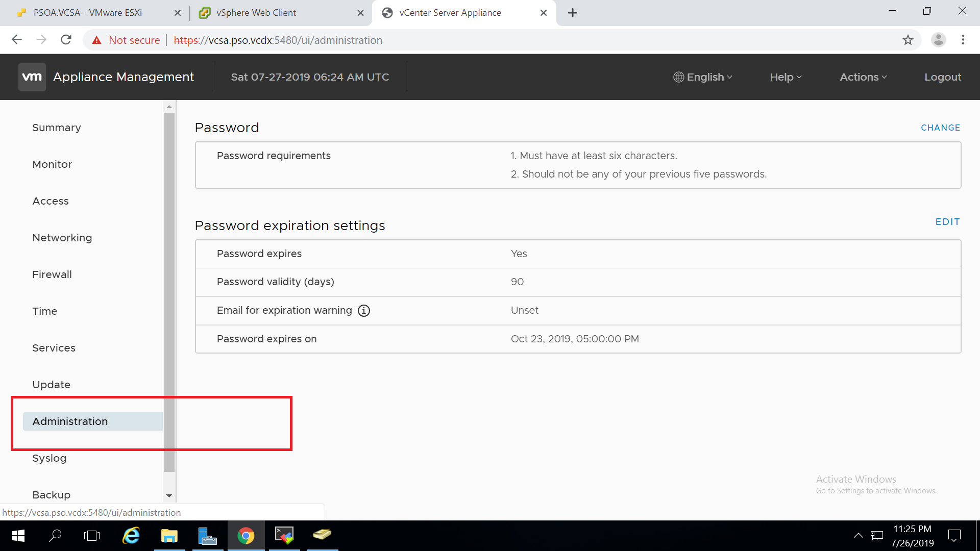Image resolution: width=980 pixels, height=551 pixels.
Task: Click the notification icon in the system tray
Action: 954,535
